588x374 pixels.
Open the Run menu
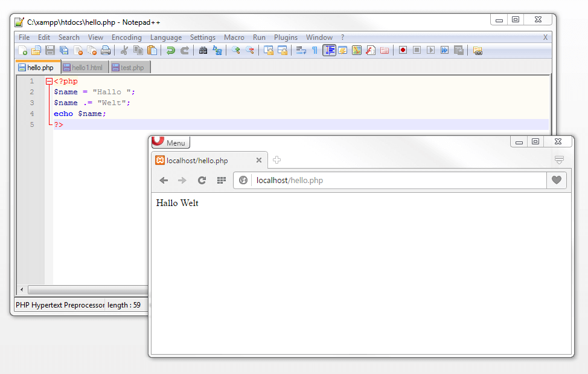click(259, 37)
